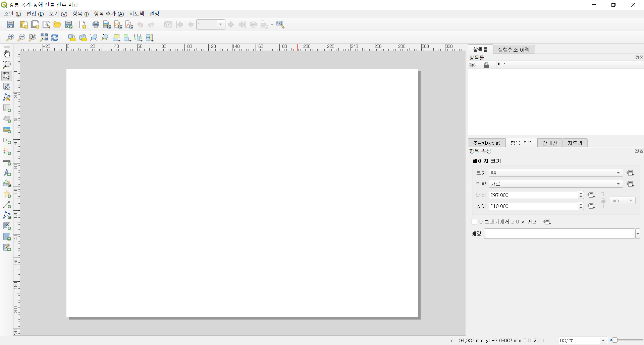Unlock all items icon
Viewport: 644px width, 345px height.
[x=83, y=38]
